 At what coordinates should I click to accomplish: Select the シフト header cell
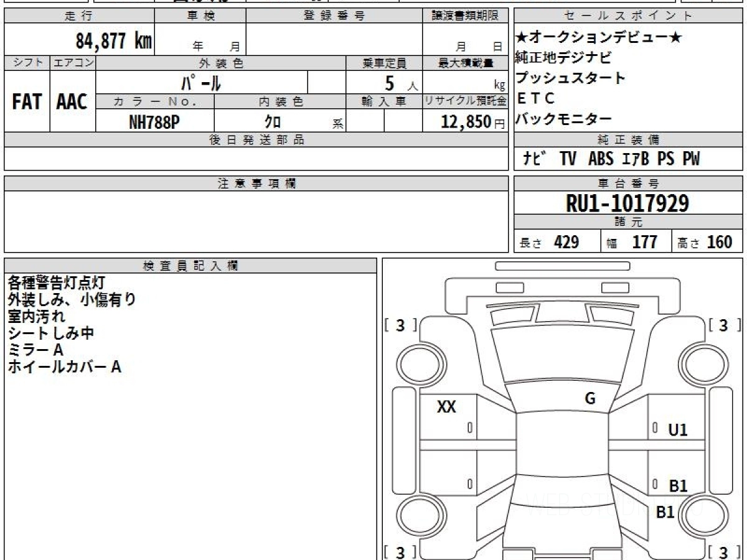pos(27,63)
